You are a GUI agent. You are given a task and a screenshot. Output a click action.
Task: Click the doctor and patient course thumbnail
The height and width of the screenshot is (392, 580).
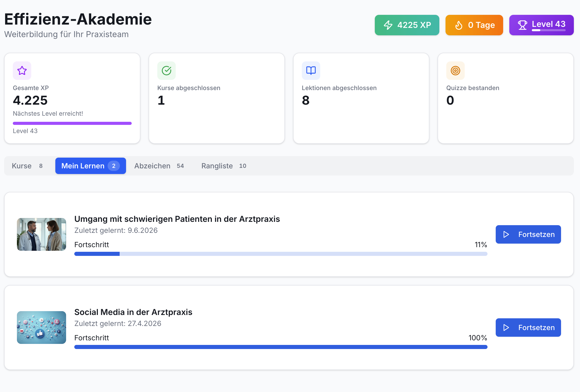click(42, 234)
